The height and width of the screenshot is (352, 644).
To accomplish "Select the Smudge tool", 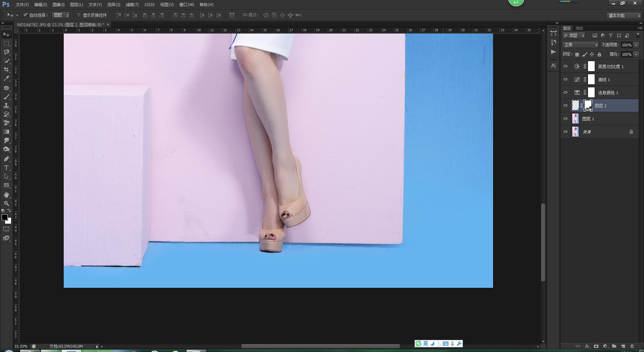I will tap(6, 140).
